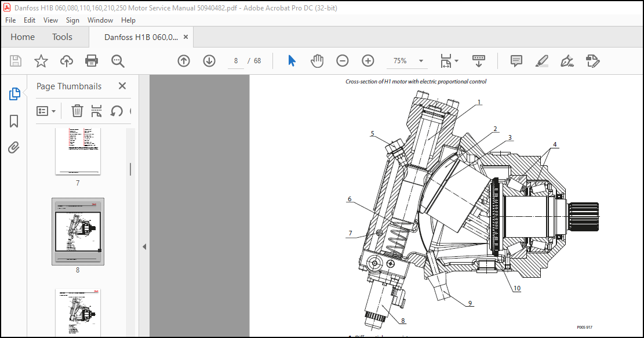The image size is (644, 338).
Task: Click the 'P005 917' drawing reference text
Action: (x=584, y=328)
